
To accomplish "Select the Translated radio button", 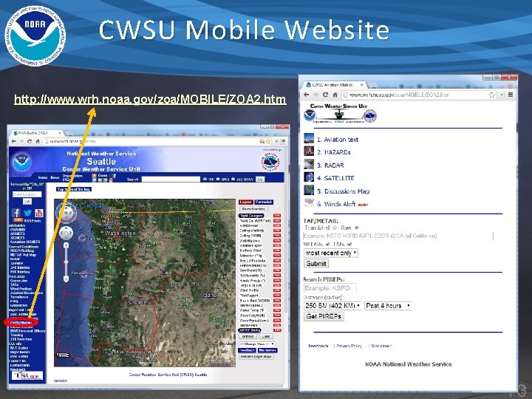I will coord(335,228).
